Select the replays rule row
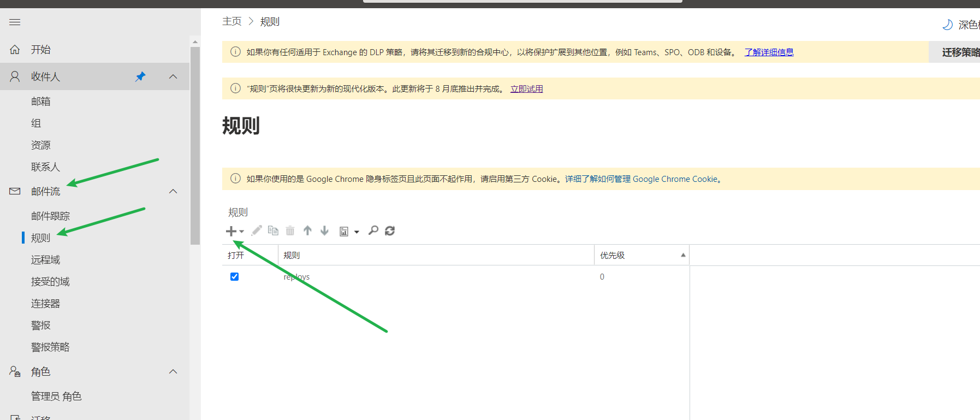 [x=456, y=276]
